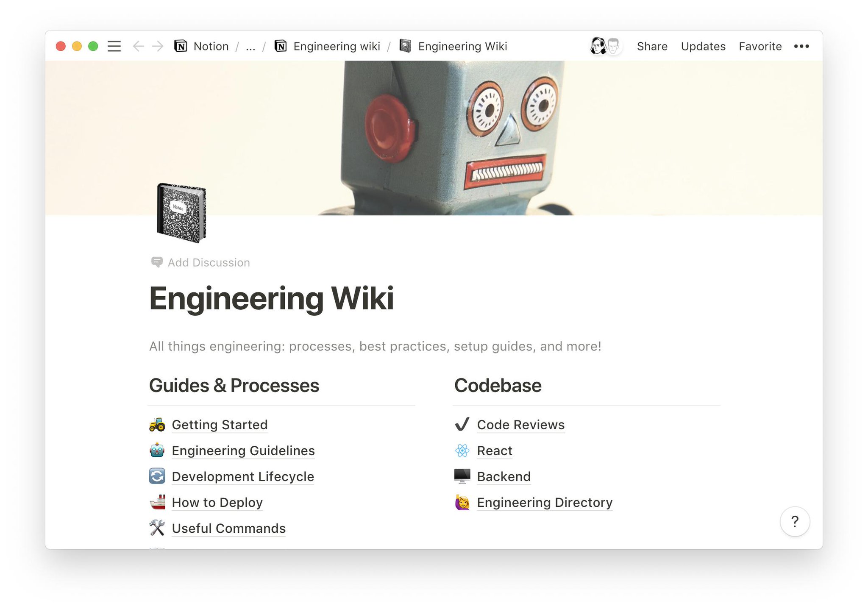The image size is (868, 609).
Task: Click the 'All things engineering' description text
Action: (x=375, y=346)
